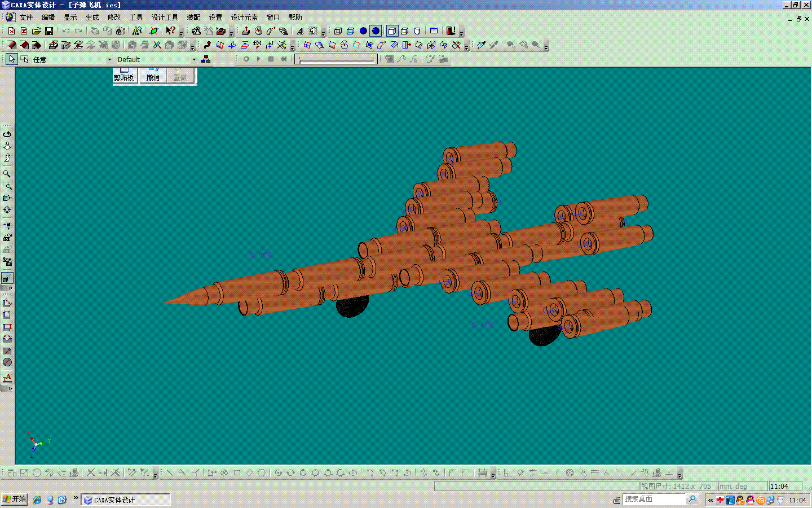The width and height of the screenshot is (812, 508).
Task: Click the 撤消 button
Action: (153, 75)
